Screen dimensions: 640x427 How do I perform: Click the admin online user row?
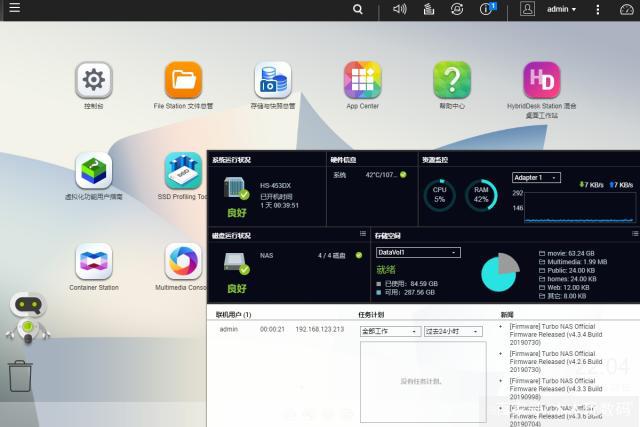coord(282,329)
